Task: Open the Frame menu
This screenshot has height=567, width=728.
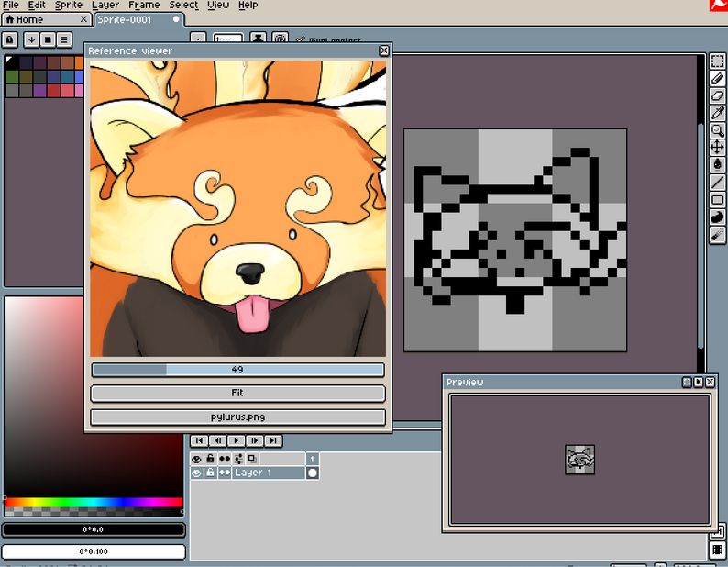Action: click(x=144, y=6)
